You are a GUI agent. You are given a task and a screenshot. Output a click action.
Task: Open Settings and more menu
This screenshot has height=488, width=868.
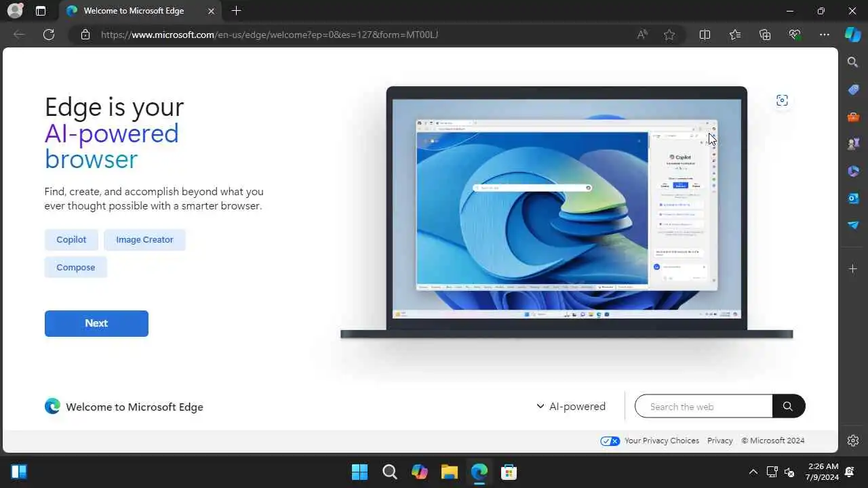point(825,35)
